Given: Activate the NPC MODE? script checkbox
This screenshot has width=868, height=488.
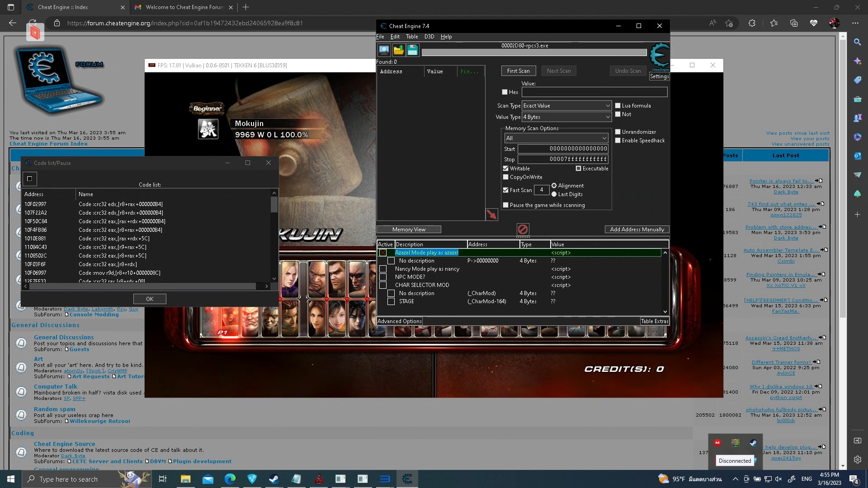Looking at the screenshot, I should pos(383,277).
